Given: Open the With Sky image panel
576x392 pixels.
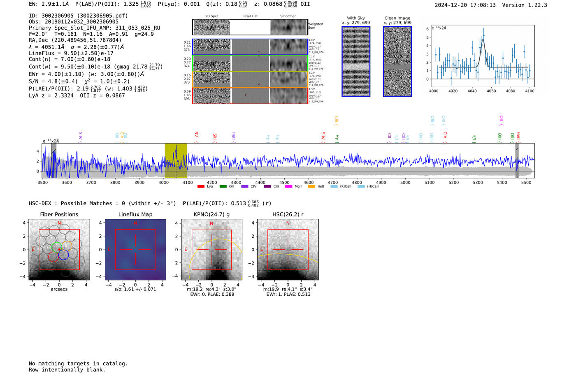Looking at the screenshot, I should [x=356, y=61].
